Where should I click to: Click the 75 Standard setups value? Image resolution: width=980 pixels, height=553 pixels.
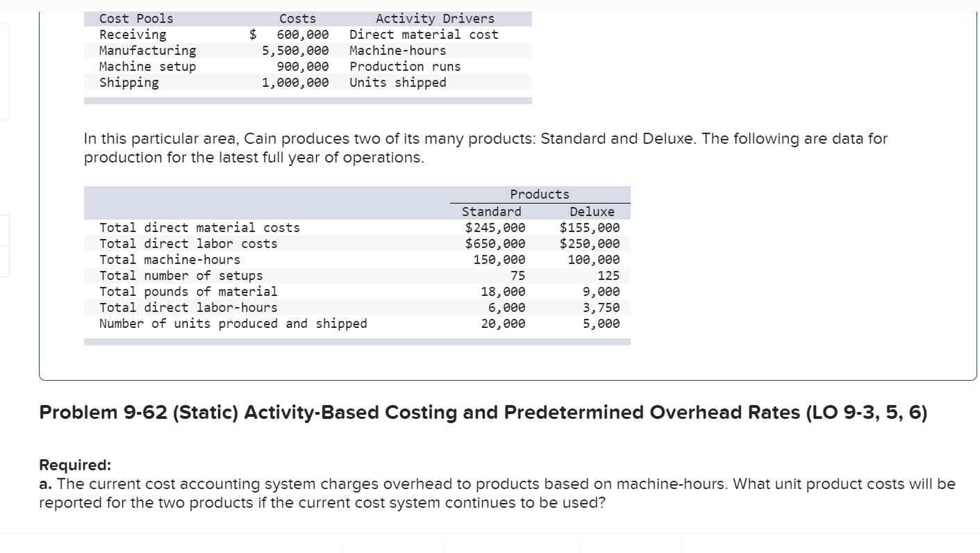tap(518, 276)
